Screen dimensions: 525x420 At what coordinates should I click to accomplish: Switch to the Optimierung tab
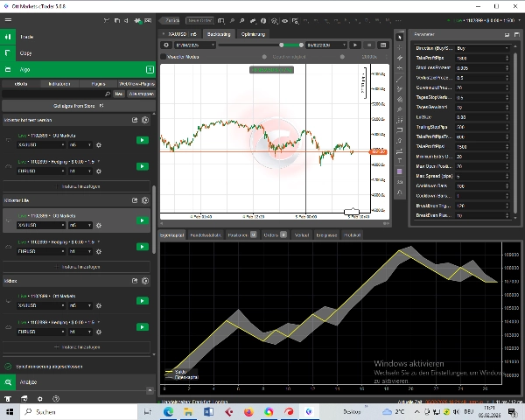click(253, 33)
